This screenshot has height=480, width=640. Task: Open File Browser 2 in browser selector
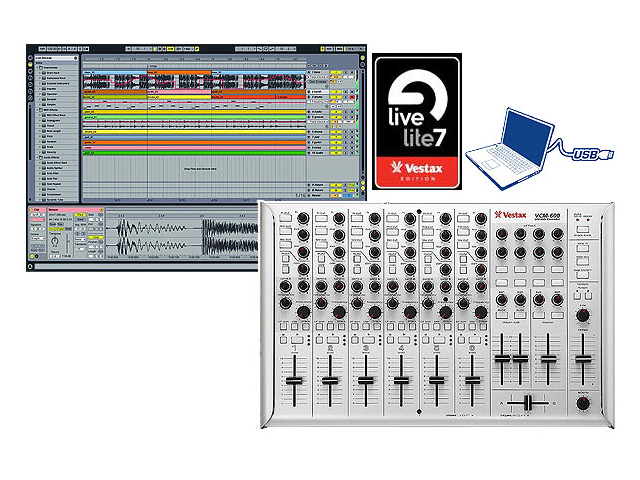click(x=30, y=84)
